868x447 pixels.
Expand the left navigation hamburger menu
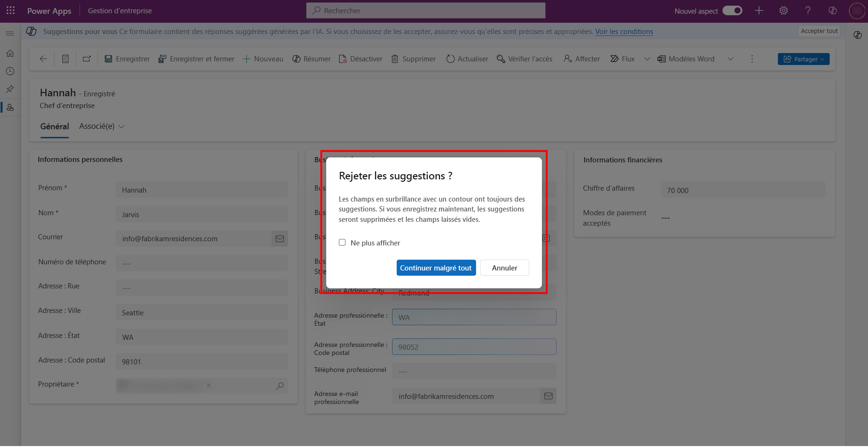pyautogui.click(x=9, y=34)
